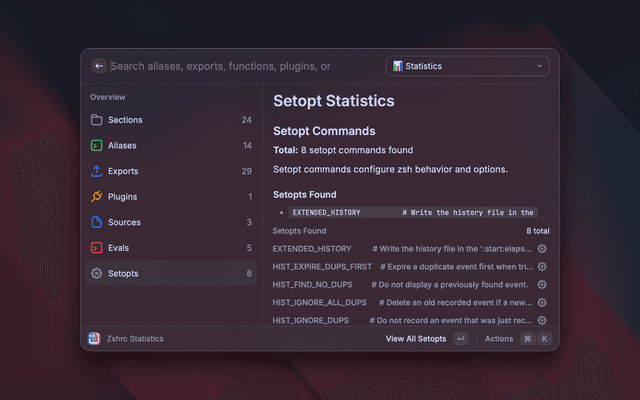Click the Zshrc Statistics extension icon
The width and height of the screenshot is (640, 400).
click(x=94, y=339)
